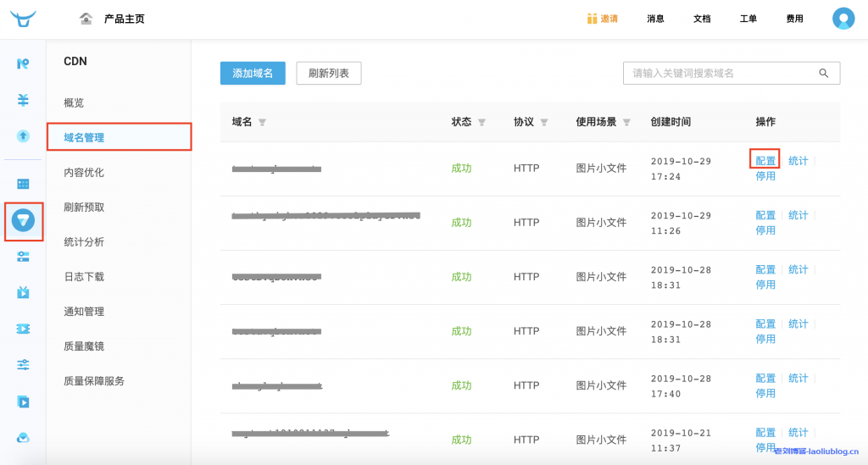868x465 pixels.
Task: Click the 刷新列表 button
Action: tap(329, 73)
